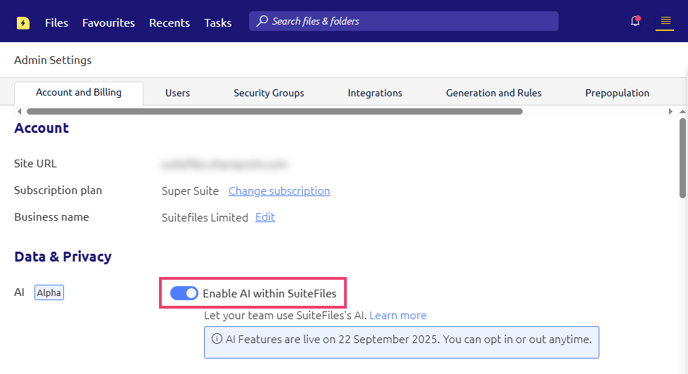Viewport: 688px width, 374px height.
Task: Click the vertical scrollbar up arrow
Action: [682, 111]
